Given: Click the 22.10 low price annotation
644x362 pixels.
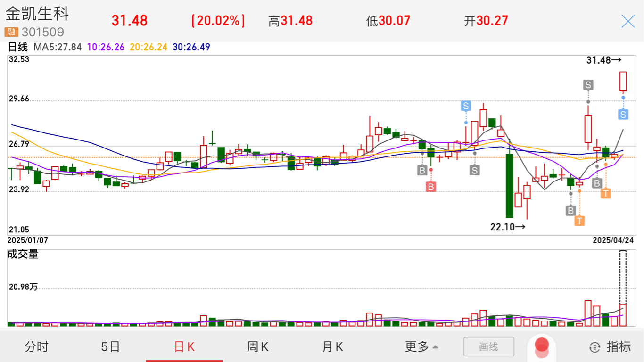Looking at the screenshot, I should coord(508,227).
